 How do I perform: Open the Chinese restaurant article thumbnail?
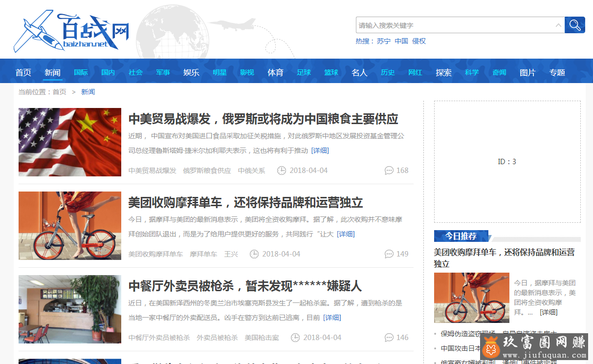coord(70,309)
